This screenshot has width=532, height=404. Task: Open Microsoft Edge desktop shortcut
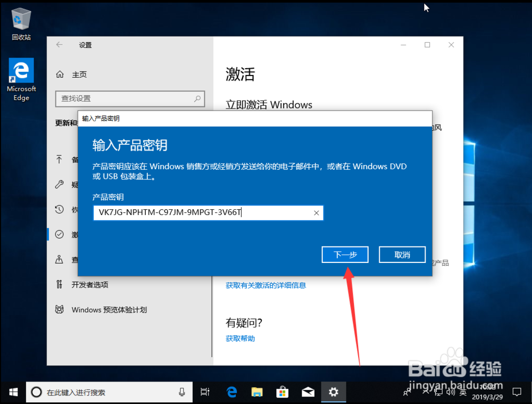point(21,79)
